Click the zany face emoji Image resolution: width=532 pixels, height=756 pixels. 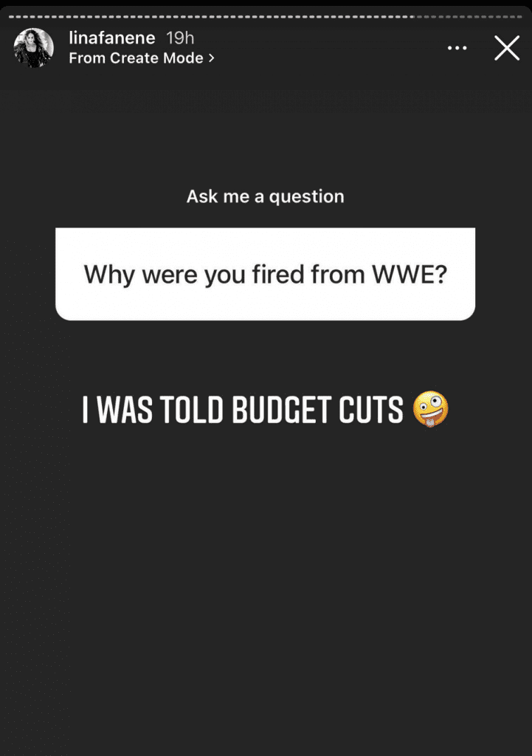point(431,409)
